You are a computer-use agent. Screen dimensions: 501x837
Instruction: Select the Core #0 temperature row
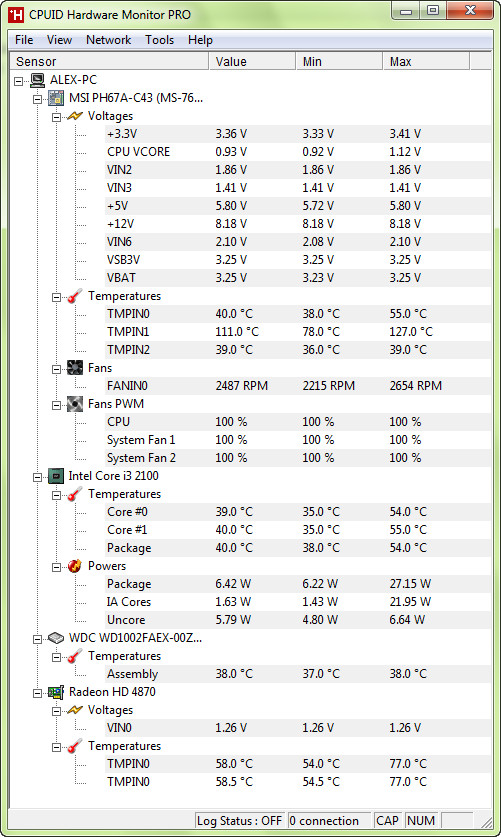(x=298, y=511)
